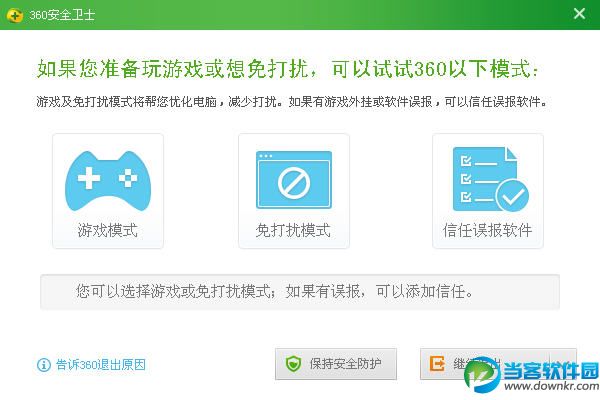The width and height of the screenshot is (600, 400).
Task: Click the orange exit button to continue quitting
Action: pos(498,364)
